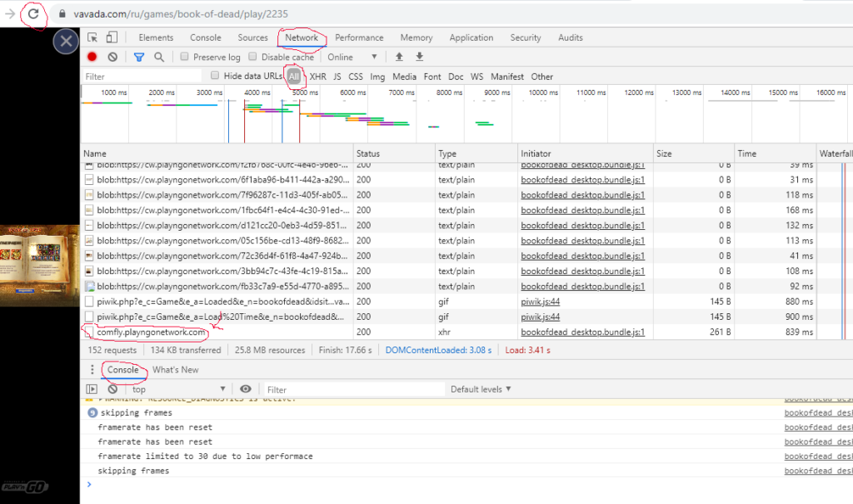Switch to the Sources tab
Screen dimensions: 853x504
(252, 37)
